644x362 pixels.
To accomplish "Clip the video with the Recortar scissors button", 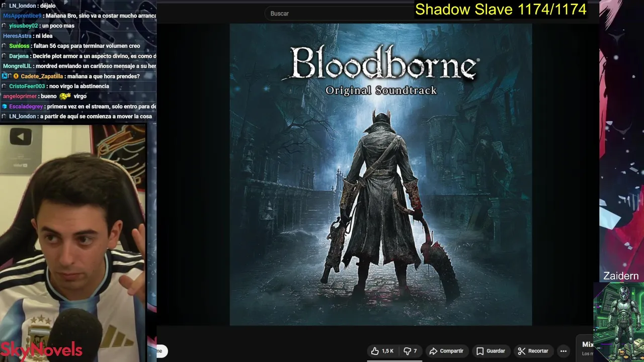I will click(x=533, y=351).
